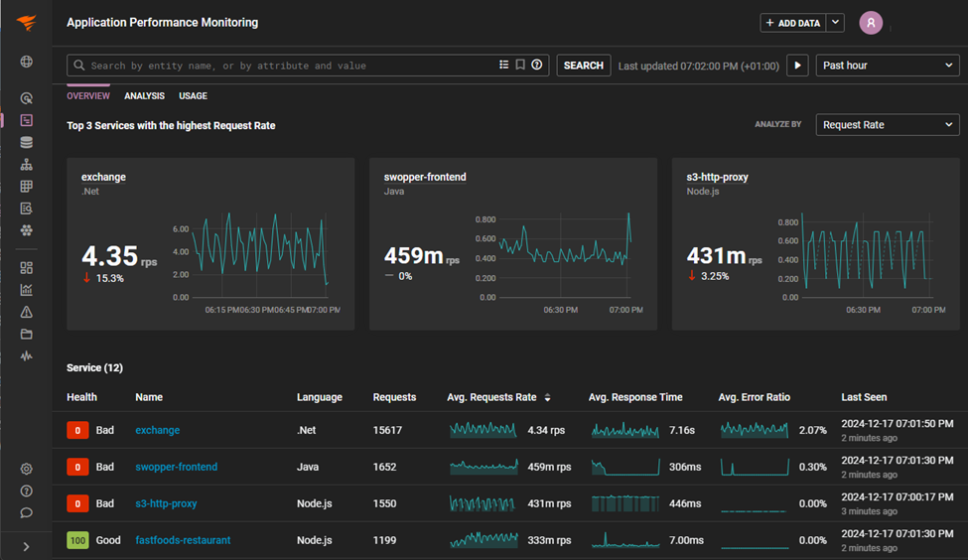The width and height of the screenshot is (968, 560).
Task: Click the SolarWinds logo icon
Action: click(x=26, y=23)
